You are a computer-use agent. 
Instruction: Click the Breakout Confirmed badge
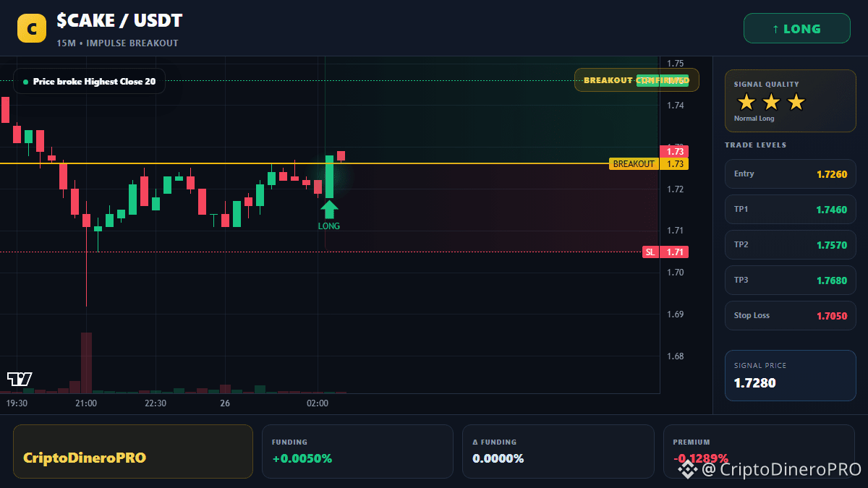point(637,80)
